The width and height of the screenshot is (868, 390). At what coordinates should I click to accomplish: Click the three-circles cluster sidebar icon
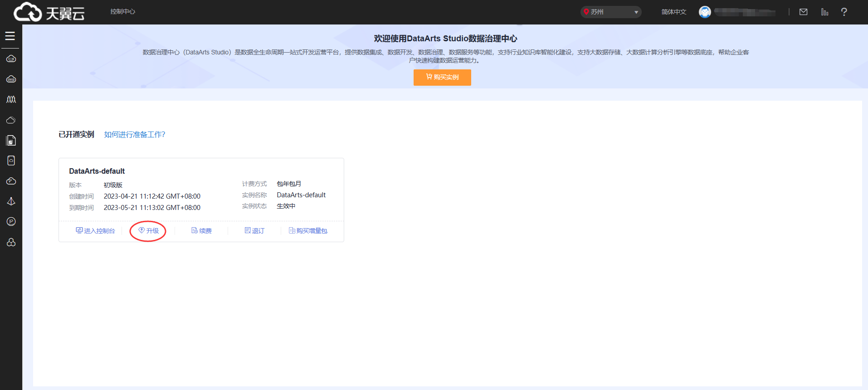tap(11, 242)
